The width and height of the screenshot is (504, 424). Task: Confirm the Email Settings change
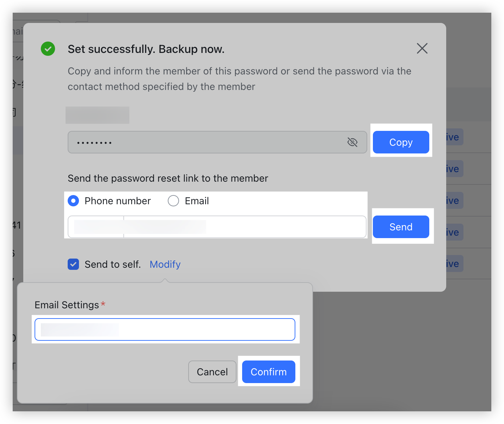(x=269, y=372)
